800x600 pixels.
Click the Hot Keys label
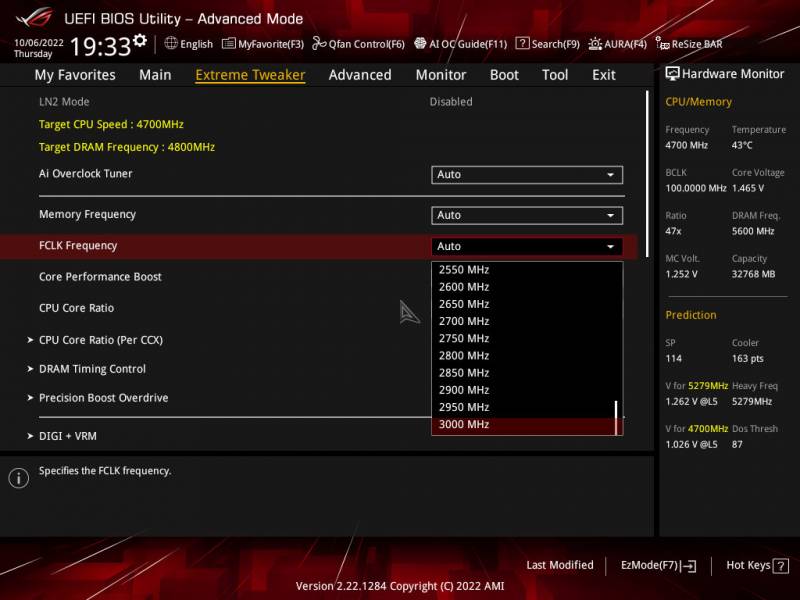click(748, 565)
